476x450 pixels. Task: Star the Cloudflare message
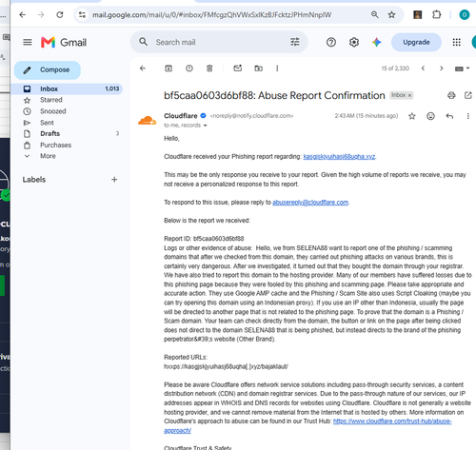click(x=412, y=116)
